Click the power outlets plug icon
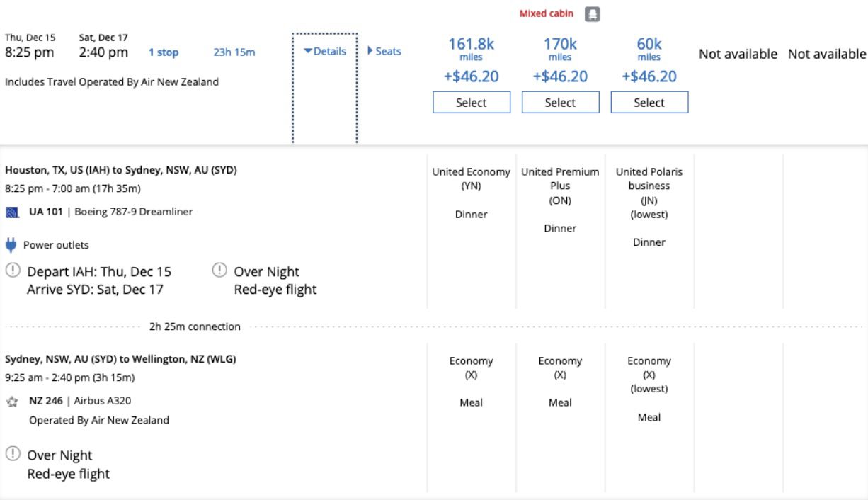The height and width of the screenshot is (500, 868). click(11, 244)
